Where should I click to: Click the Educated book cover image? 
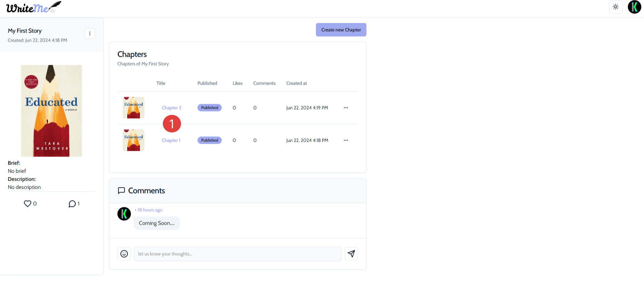pos(51,111)
